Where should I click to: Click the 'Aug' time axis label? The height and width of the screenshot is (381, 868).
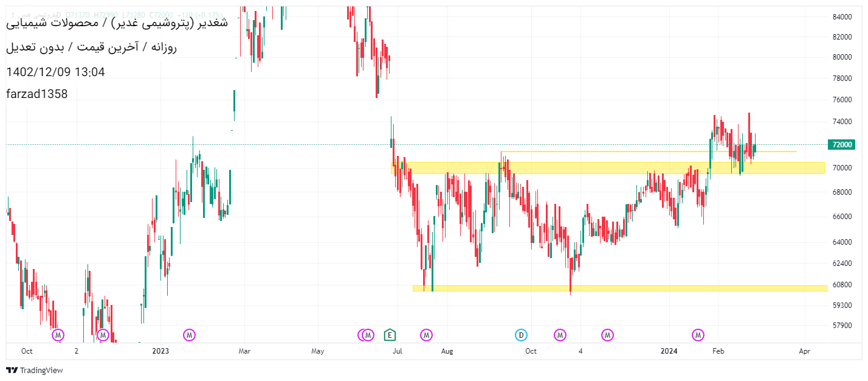point(447,351)
